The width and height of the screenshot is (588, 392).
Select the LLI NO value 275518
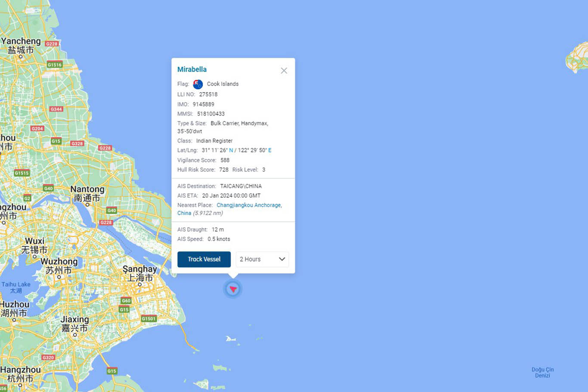tap(208, 94)
